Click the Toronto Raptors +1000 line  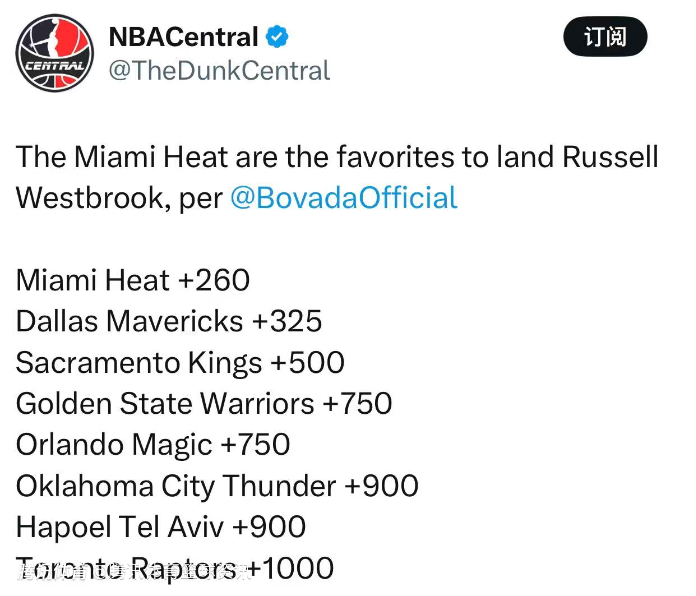tap(174, 568)
